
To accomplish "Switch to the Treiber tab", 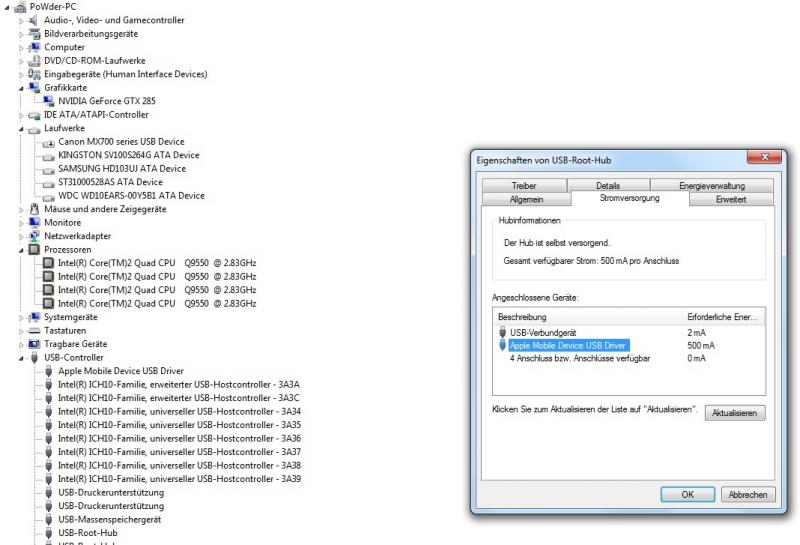I will 523,185.
